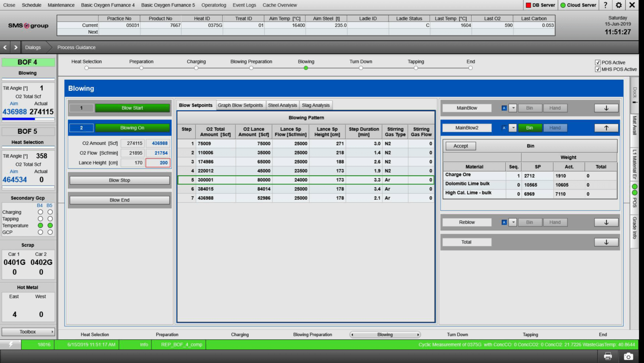Click the Blow Start button

(132, 108)
